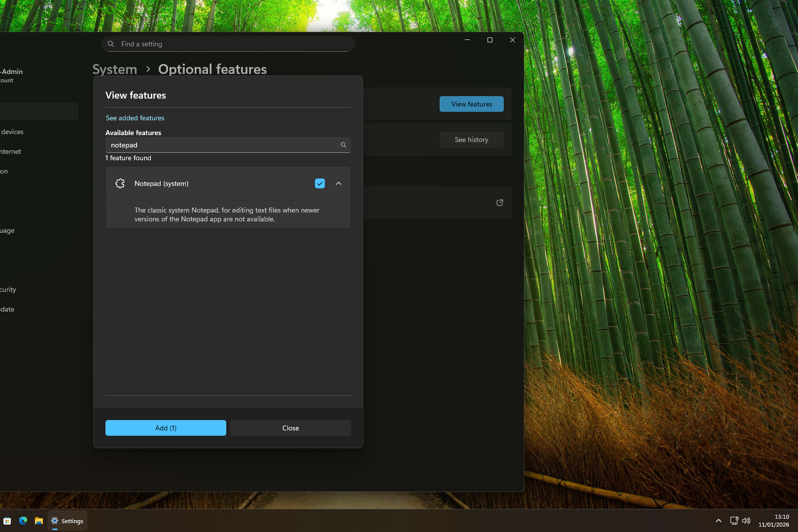Click the Available features label
798x532 pixels.
133,133
